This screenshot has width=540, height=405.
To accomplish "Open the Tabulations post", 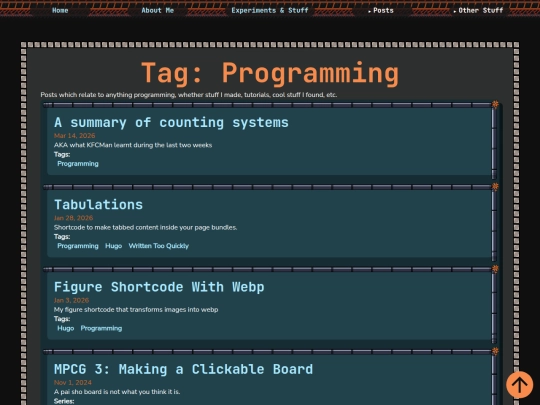I will [x=98, y=205].
